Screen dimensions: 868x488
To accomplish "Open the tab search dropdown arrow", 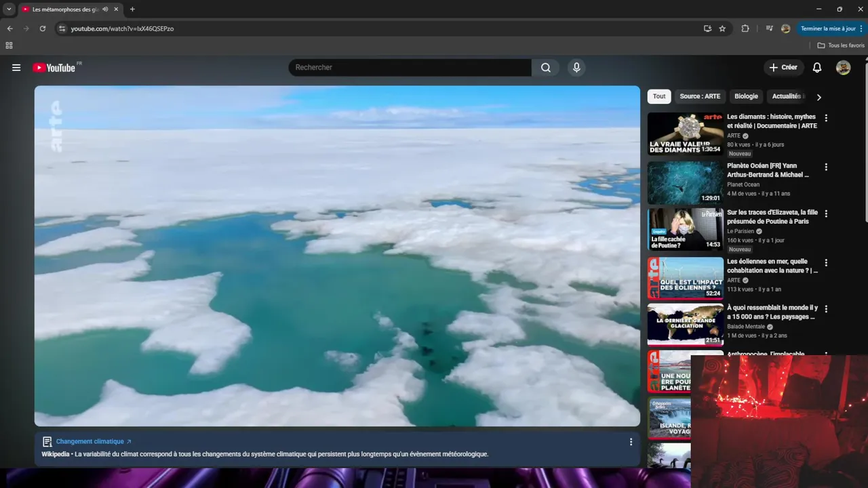I will tap(9, 9).
